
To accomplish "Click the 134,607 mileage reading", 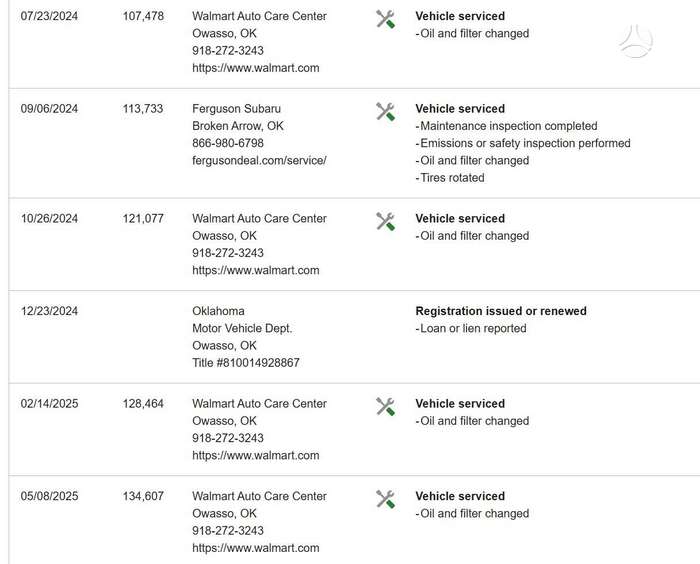I will coord(143,496).
